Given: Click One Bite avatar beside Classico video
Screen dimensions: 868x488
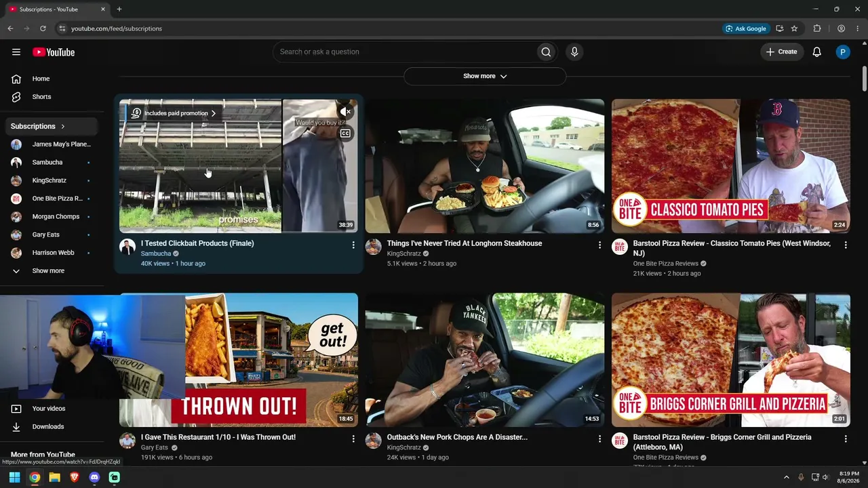Looking at the screenshot, I should coord(620,247).
